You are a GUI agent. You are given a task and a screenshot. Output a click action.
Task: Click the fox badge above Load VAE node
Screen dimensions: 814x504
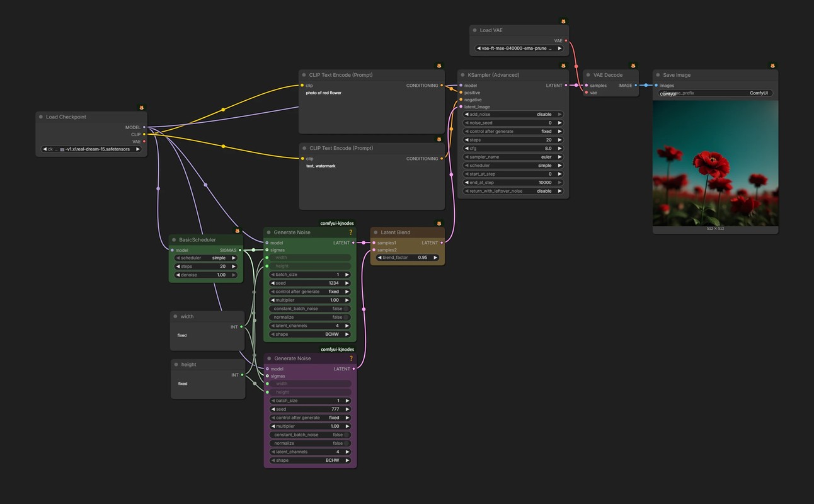(564, 21)
